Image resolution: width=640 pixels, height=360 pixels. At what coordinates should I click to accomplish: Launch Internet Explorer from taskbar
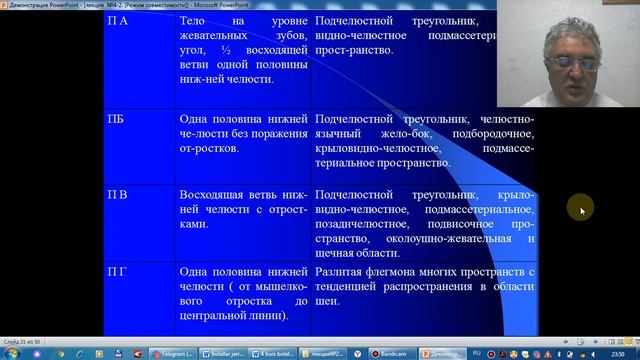80,354
